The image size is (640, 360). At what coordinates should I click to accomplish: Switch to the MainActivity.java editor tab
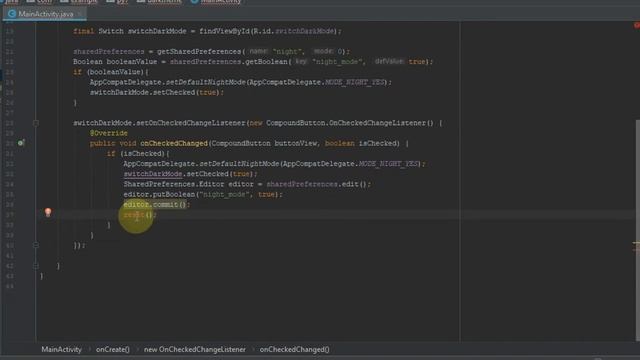43,14
